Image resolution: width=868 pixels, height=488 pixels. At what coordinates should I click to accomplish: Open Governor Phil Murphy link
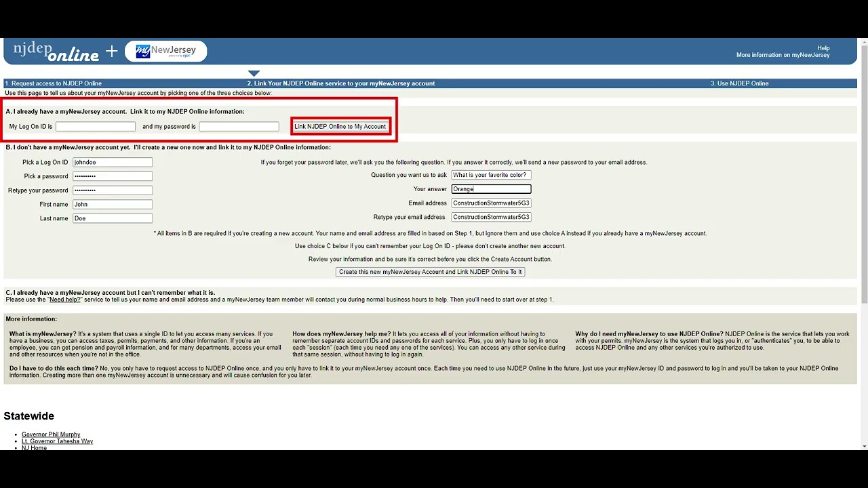(51, 434)
